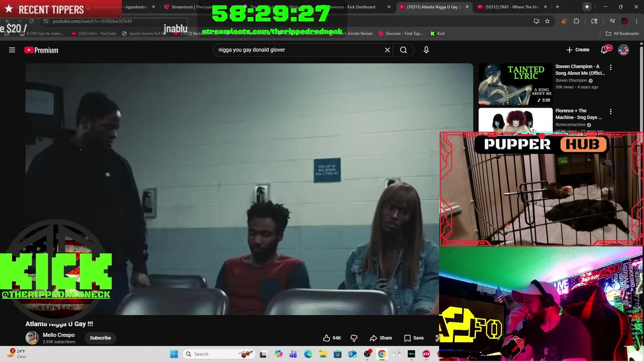Close the Kick Dashboard tab
This screenshot has height=362, width=644.
point(388,7)
